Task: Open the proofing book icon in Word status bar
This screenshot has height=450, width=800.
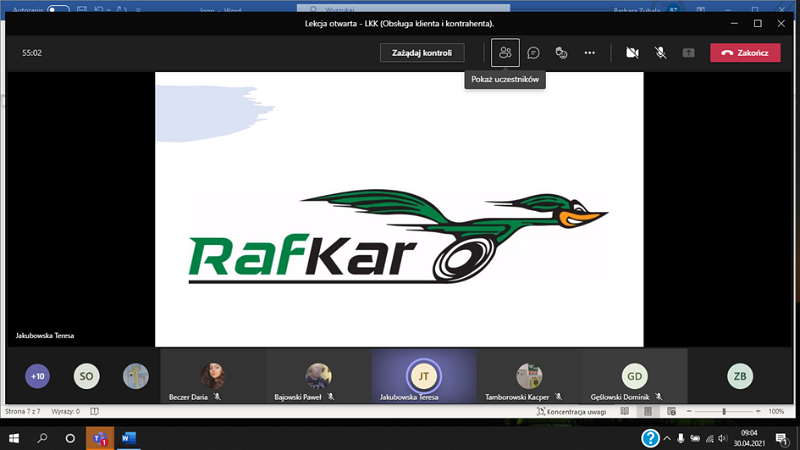Action: (x=94, y=411)
